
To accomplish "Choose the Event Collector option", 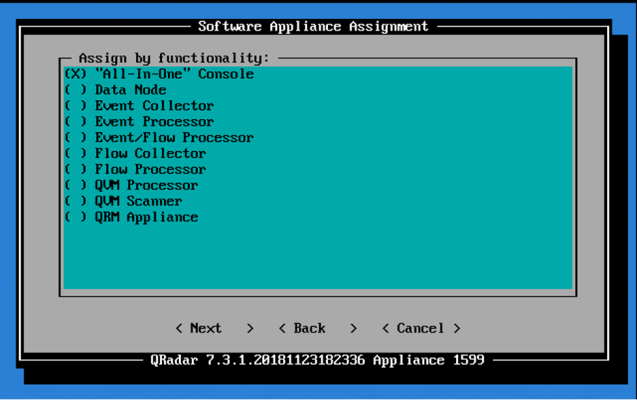I will pyautogui.click(x=139, y=106).
